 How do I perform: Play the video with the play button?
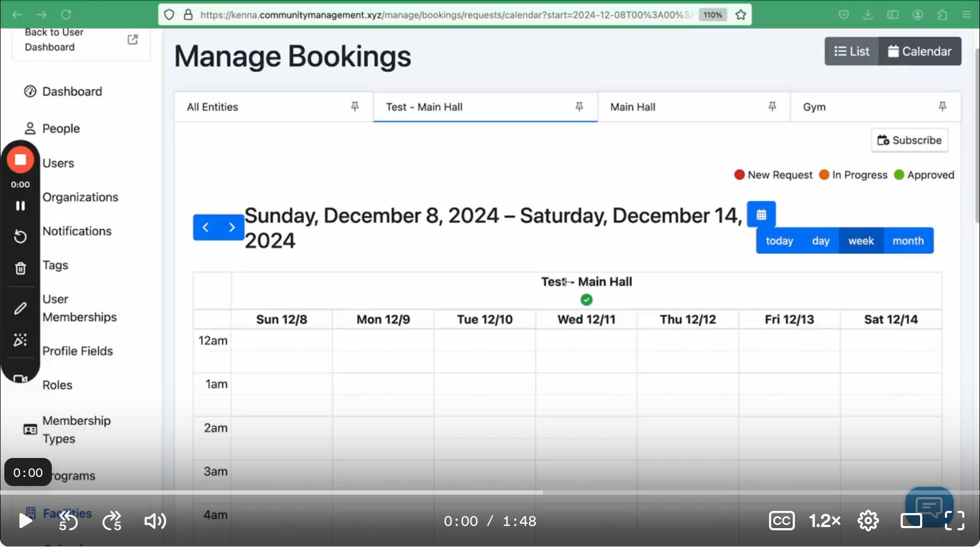tap(25, 521)
